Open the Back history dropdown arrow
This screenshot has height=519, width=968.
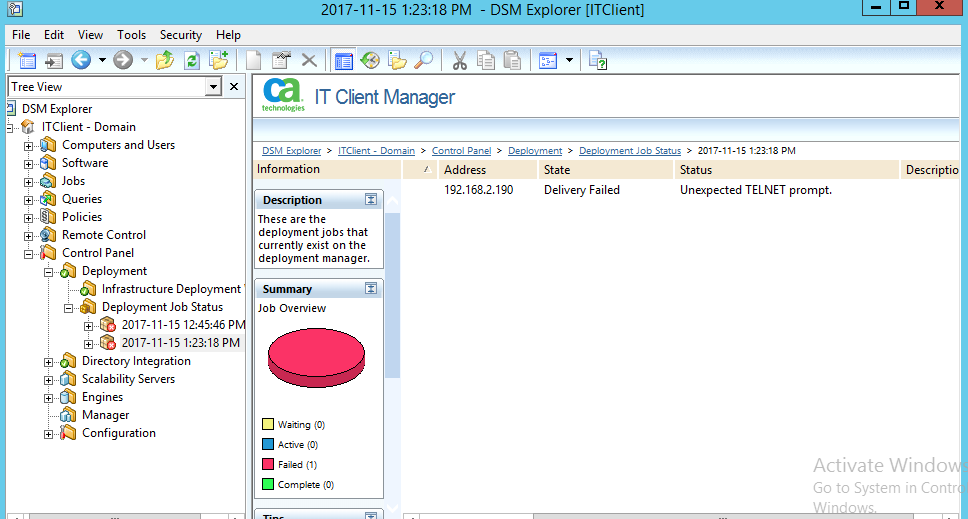(x=102, y=60)
